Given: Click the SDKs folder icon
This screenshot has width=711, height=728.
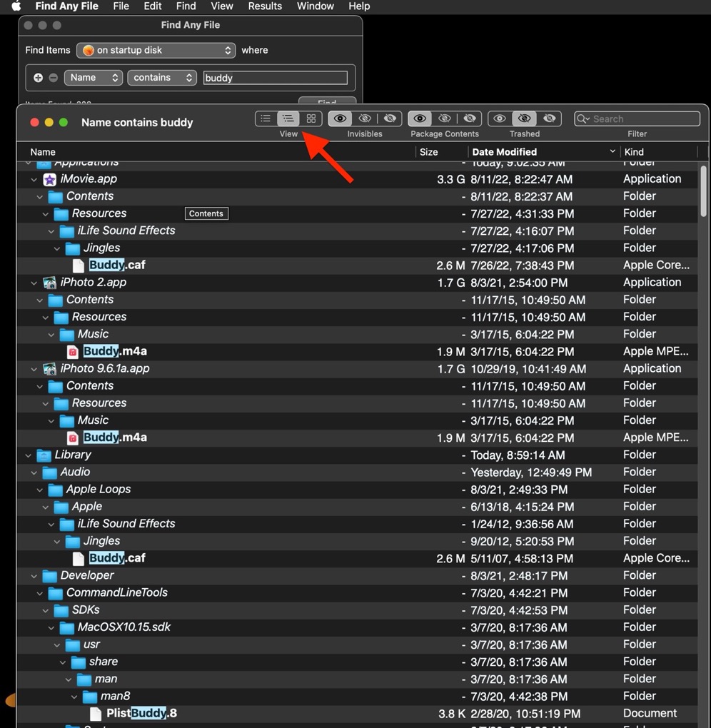Looking at the screenshot, I should tap(61, 610).
